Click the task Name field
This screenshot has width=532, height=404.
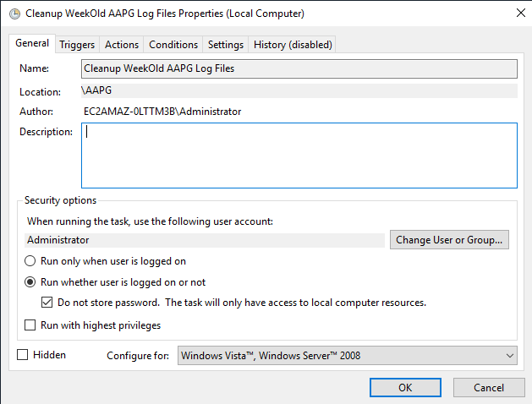(x=299, y=68)
